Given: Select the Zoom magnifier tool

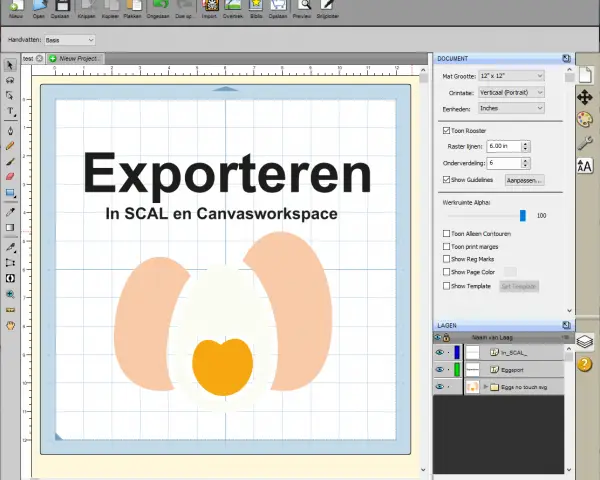Looking at the screenshot, I should point(10,294).
